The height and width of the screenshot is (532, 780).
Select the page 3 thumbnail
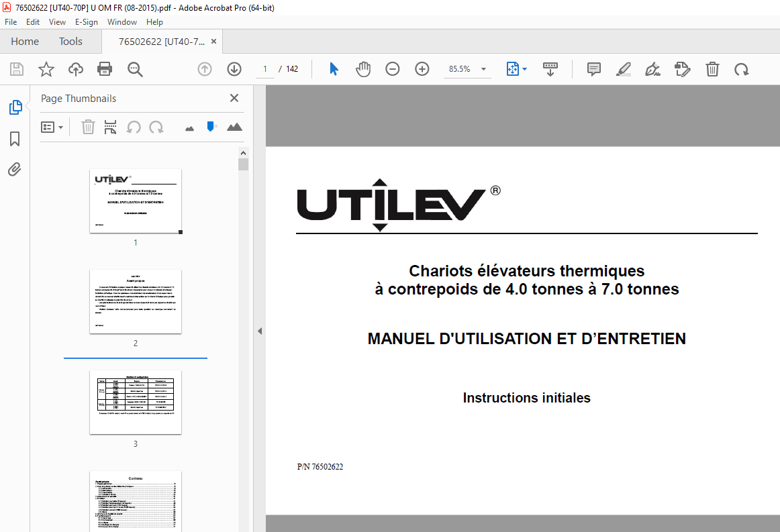tap(136, 402)
